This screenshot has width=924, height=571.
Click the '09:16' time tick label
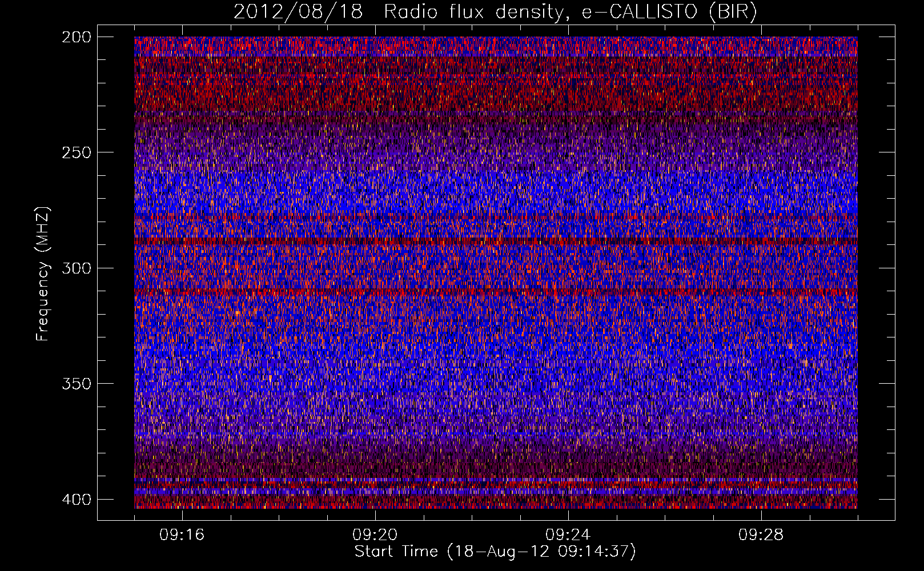pyautogui.click(x=182, y=535)
